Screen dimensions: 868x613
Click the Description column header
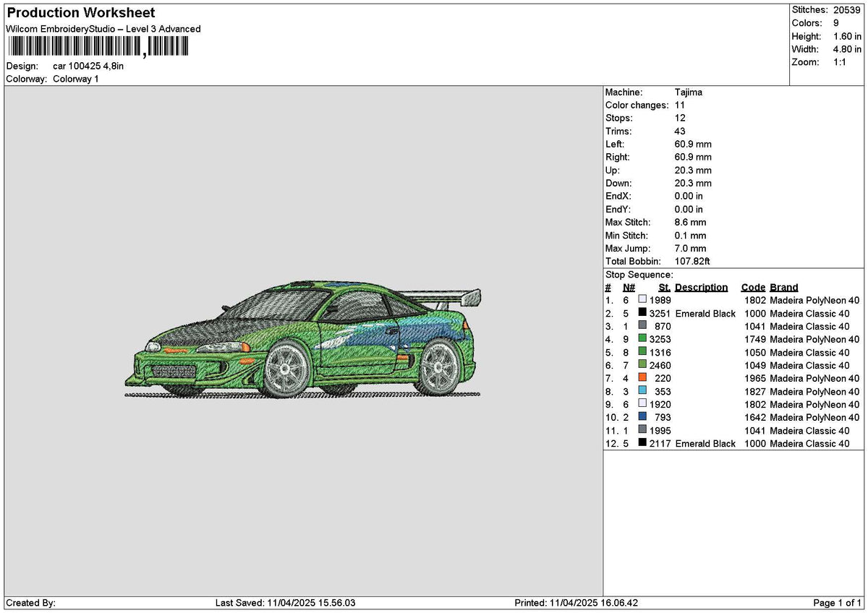tap(702, 287)
